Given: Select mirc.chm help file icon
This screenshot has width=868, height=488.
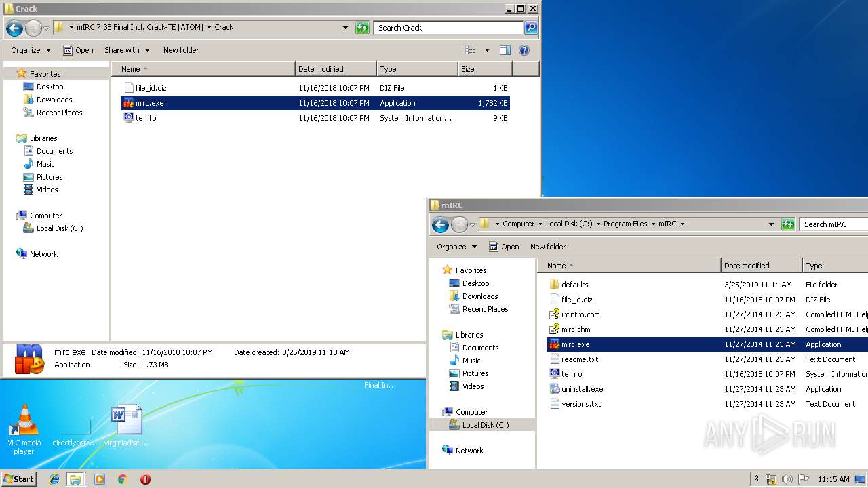Looking at the screenshot, I should pyautogui.click(x=554, y=329).
